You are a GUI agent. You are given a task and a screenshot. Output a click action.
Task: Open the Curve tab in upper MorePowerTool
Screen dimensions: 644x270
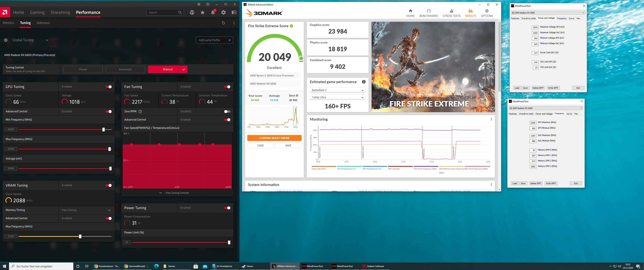pyautogui.click(x=571, y=18)
